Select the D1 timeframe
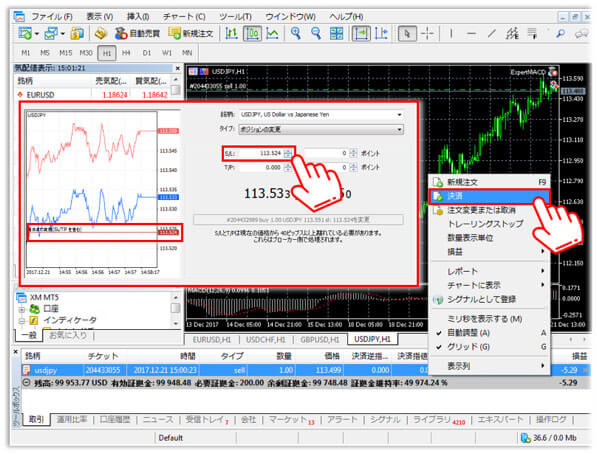 147,53
